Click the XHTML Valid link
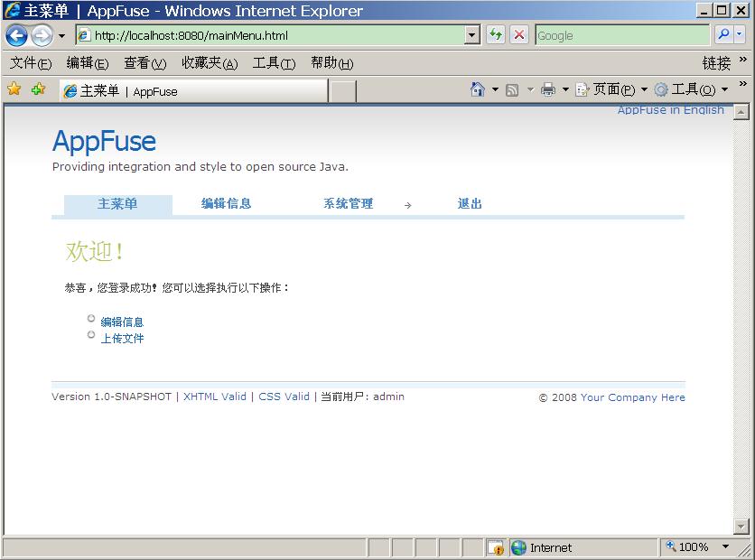 215,397
